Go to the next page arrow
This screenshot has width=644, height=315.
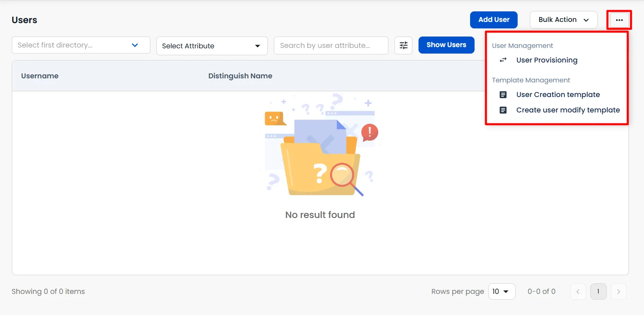[x=618, y=291]
